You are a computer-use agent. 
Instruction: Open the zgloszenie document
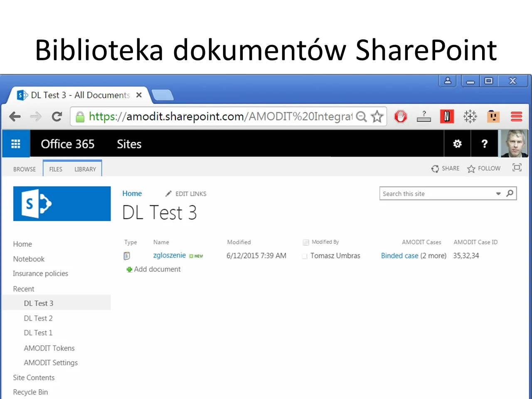170,255
